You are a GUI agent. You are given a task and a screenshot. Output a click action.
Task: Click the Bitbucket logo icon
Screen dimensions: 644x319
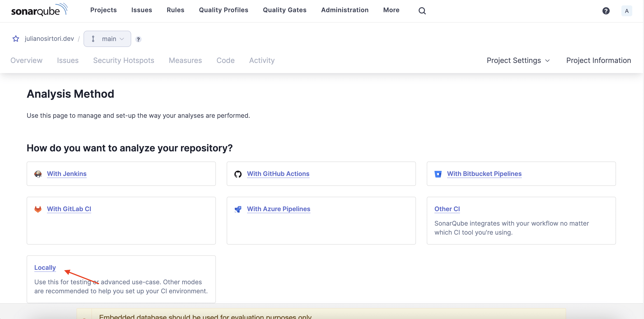click(x=438, y=174)
